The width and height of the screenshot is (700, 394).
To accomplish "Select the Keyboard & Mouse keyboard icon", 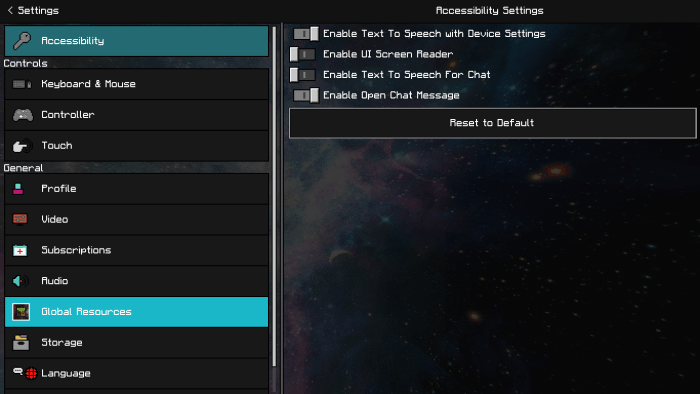I will [x=22, y=84].
